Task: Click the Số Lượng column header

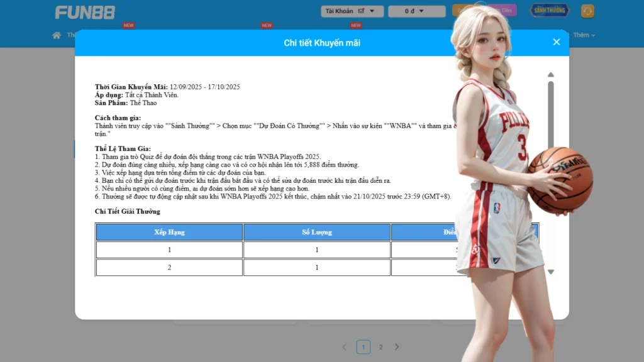Action: coord(317,232)
